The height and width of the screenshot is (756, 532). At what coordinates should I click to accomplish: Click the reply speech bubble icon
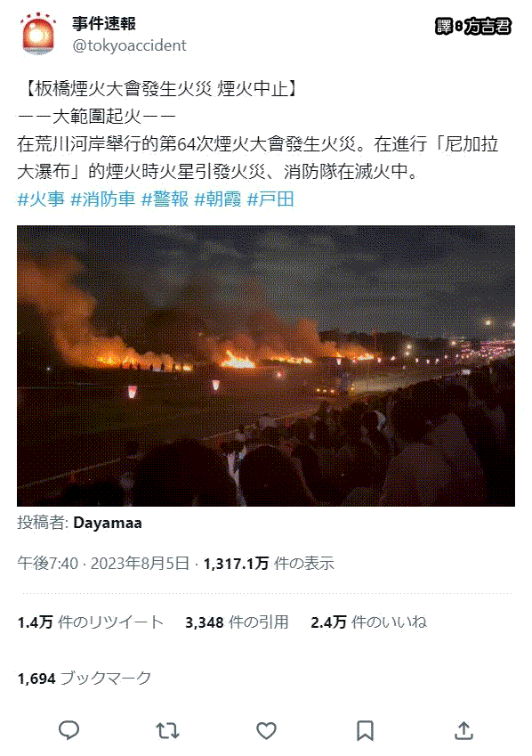[x=69, y=730]
